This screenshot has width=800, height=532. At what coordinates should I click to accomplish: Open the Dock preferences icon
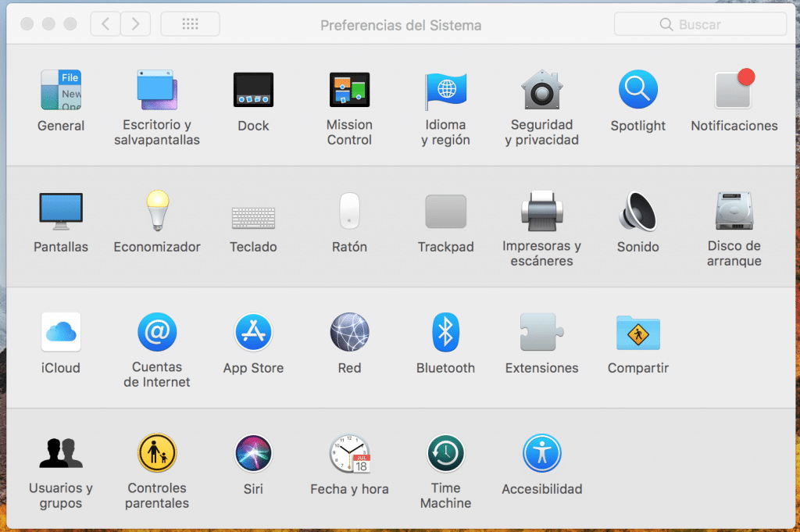tap(253, 91)
